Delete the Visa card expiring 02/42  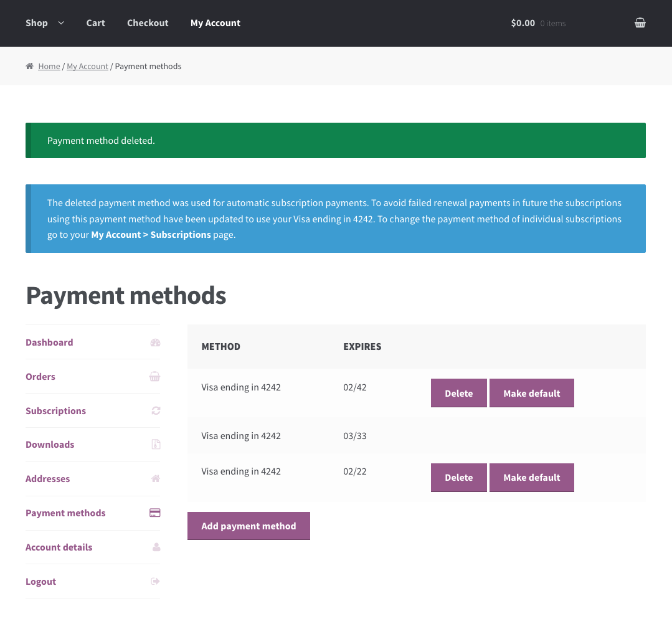click(x=458, y=393)
